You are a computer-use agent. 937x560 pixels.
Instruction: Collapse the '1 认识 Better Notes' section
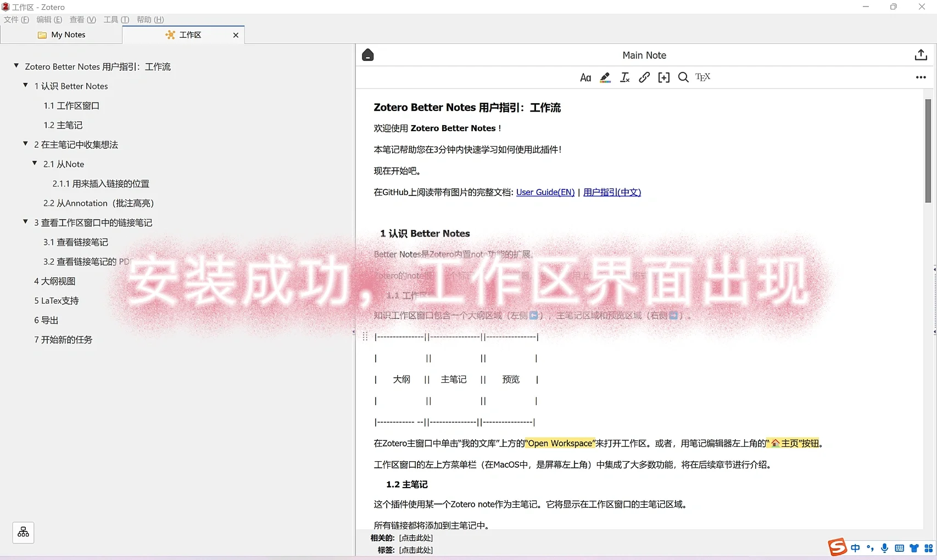(x=25, y=85)
